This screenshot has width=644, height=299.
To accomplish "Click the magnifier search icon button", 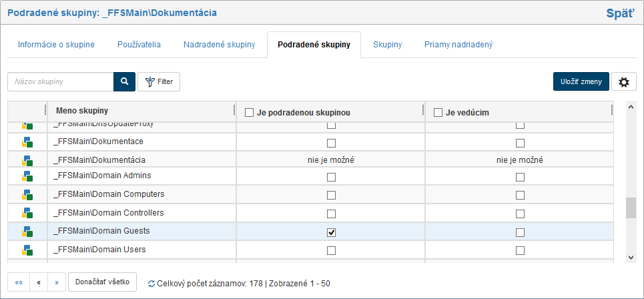I will [124, 81].
